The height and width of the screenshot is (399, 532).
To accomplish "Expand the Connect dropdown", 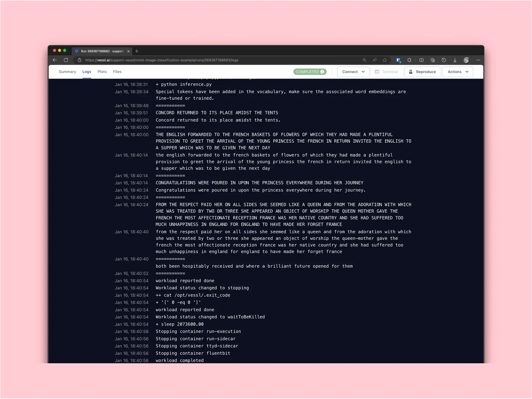I will (353, 72).
